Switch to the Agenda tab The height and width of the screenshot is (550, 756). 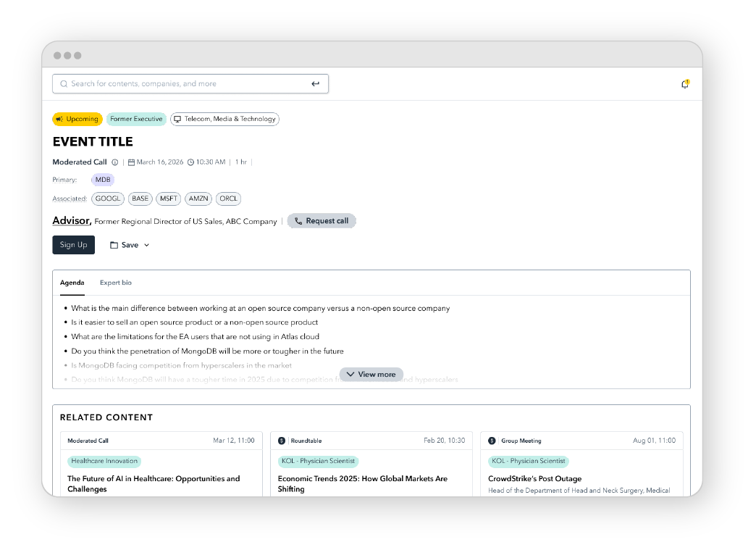tap(72, 283)
